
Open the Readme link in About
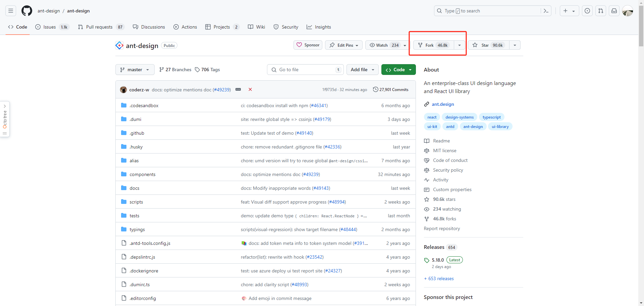pyautogui.click(x=441, y=141)
